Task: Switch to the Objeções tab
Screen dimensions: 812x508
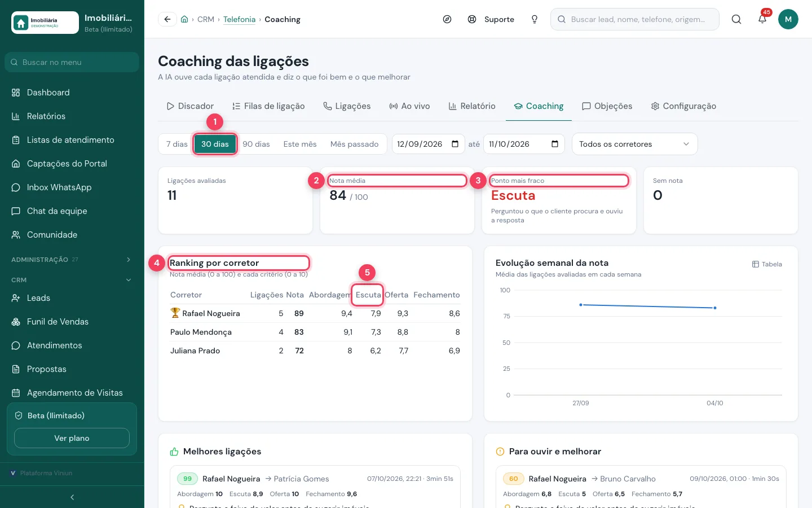Action: click(x=607, y=106)
